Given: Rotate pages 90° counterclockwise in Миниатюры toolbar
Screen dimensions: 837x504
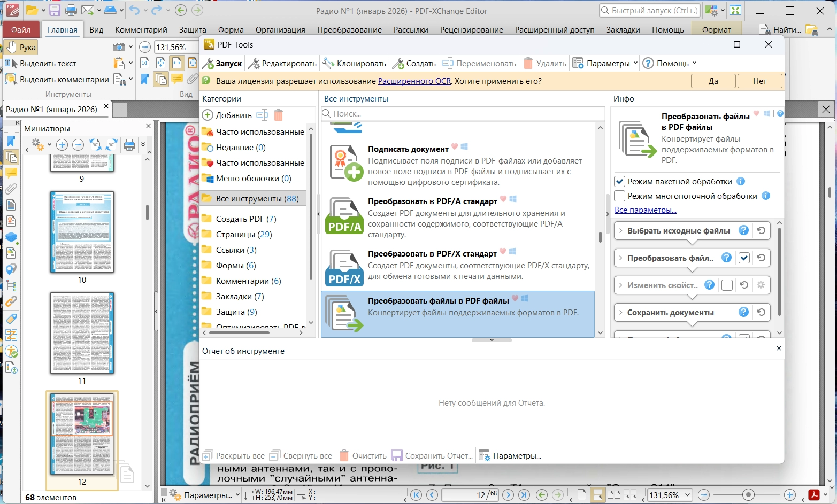Looking at the screenshot, I should 96,145.
